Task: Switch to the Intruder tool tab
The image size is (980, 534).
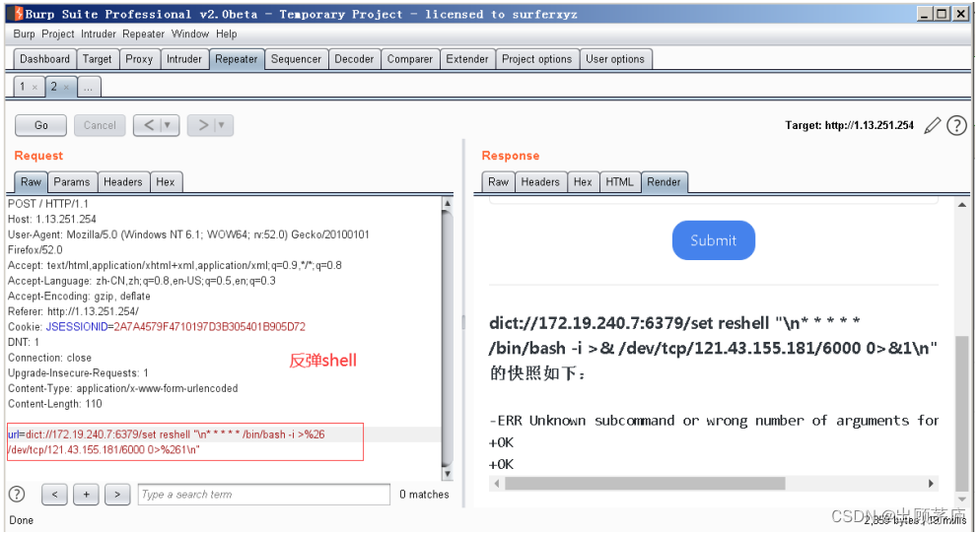Action: coord(184,59)
